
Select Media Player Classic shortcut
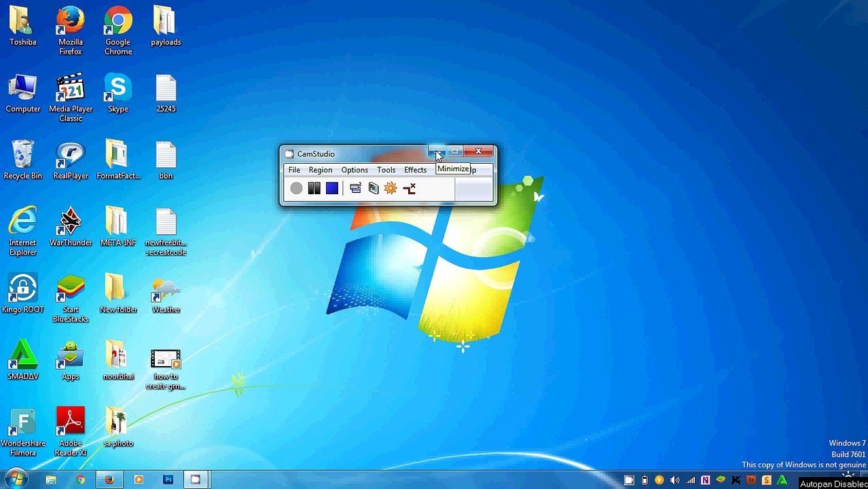(x=71, y=98)
